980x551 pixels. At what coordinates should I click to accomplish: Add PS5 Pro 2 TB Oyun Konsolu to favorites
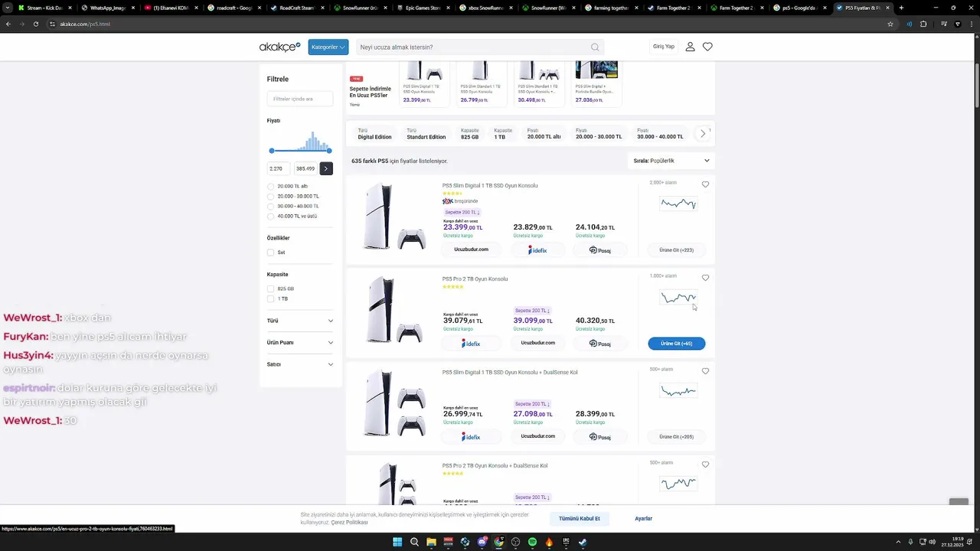pos(705,278)
